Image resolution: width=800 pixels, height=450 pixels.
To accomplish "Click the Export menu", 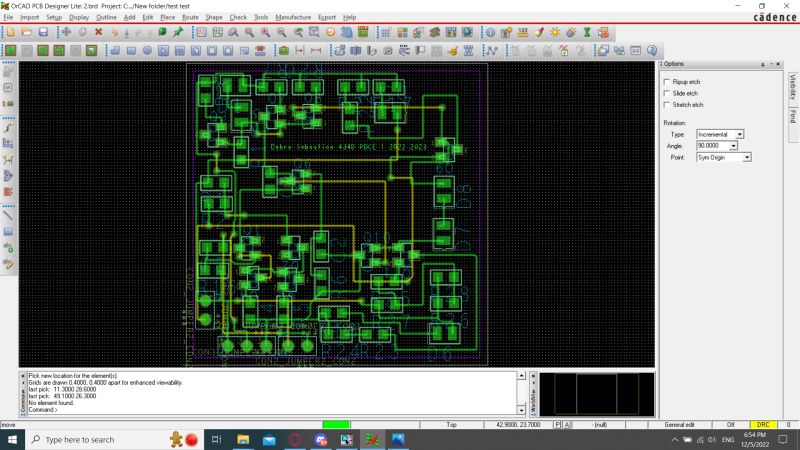I will click(x=327, y=17).
